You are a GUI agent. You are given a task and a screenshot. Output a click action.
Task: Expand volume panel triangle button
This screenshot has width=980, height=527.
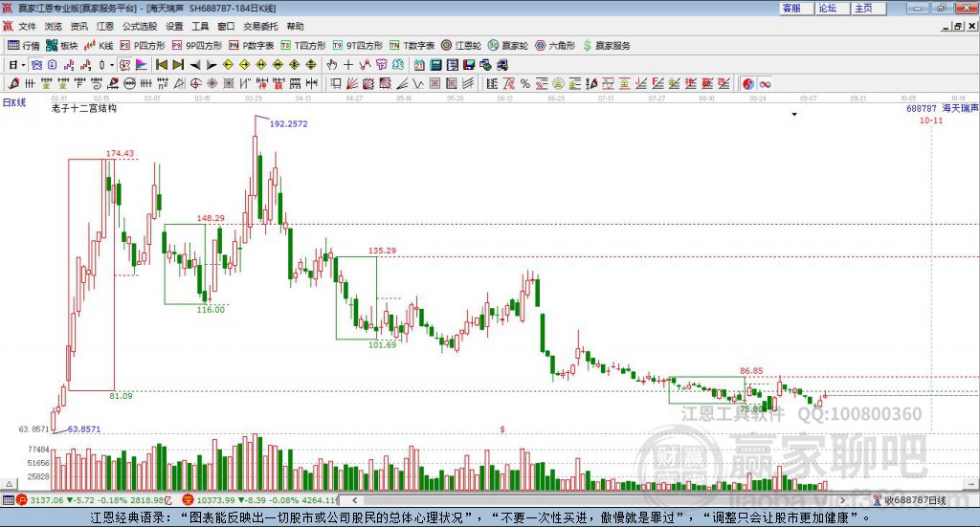(9, 484)
